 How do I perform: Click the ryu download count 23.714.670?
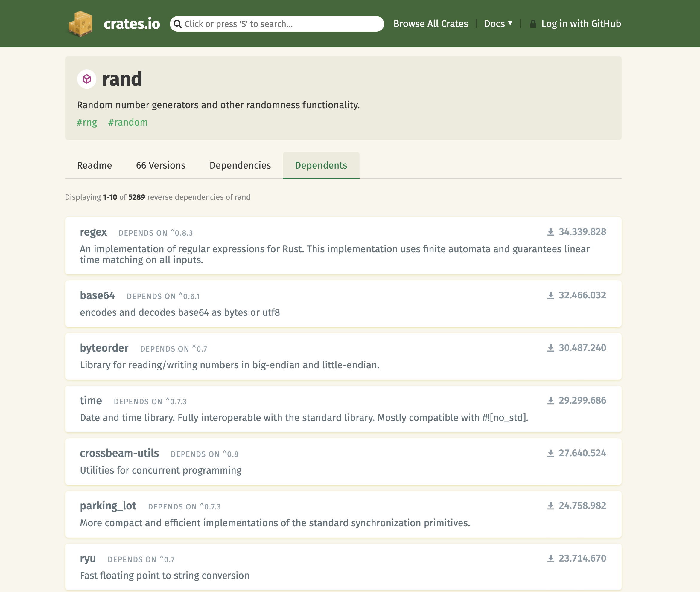[582, 559]
